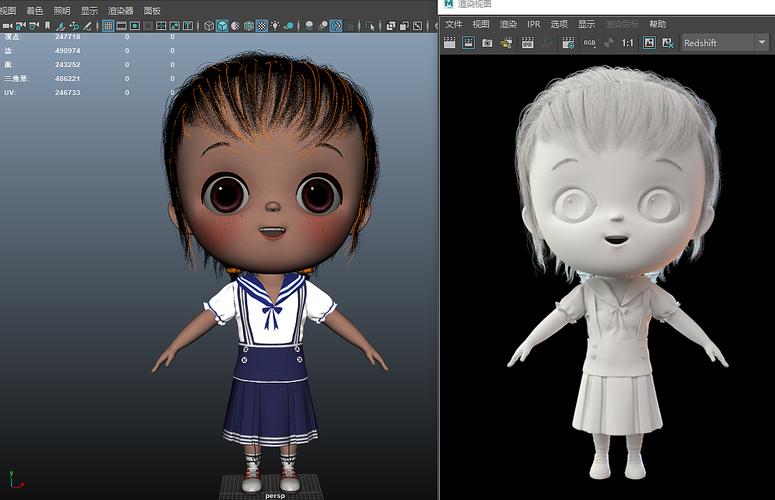
Task: Click the 1:1 real size button
Action: pos(627,43)
